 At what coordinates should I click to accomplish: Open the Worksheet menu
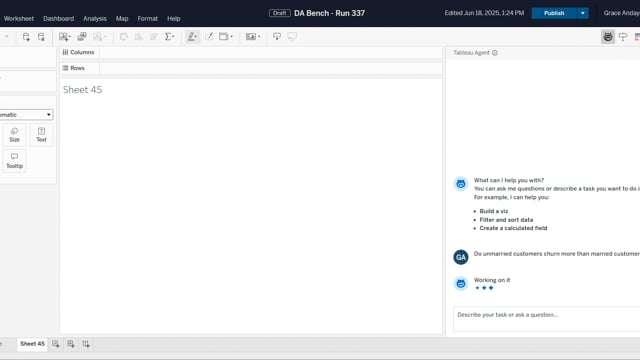click(19, 19)
